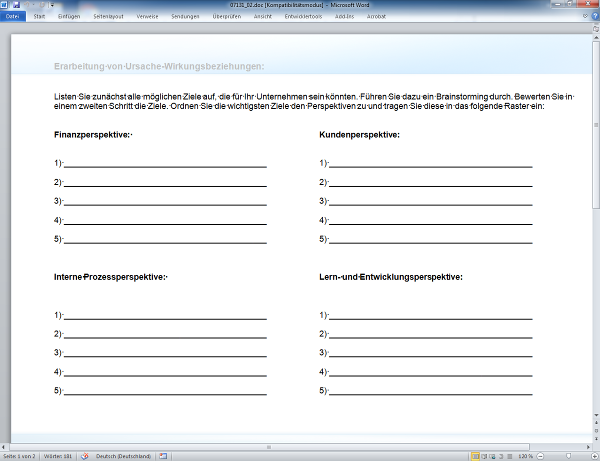
Task: Click the proofing errors icon in the status bar
Action: coord(86,455)
